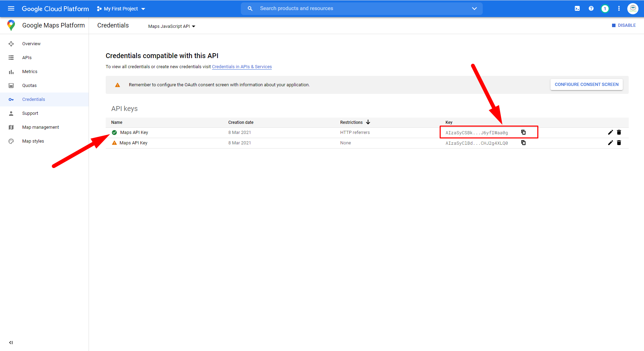Screen dimensions: 644x351
Task: Click the Credentials key icon
Action: (11, 99)
